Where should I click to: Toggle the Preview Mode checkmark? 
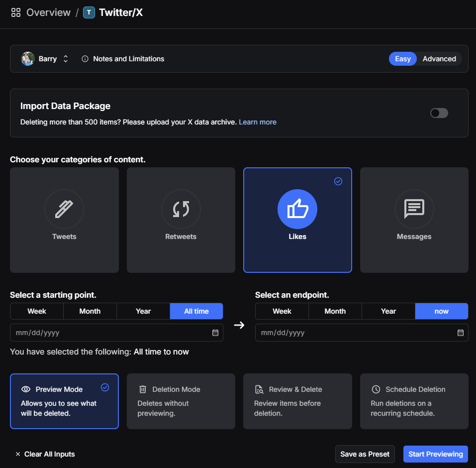click(105, 387)
